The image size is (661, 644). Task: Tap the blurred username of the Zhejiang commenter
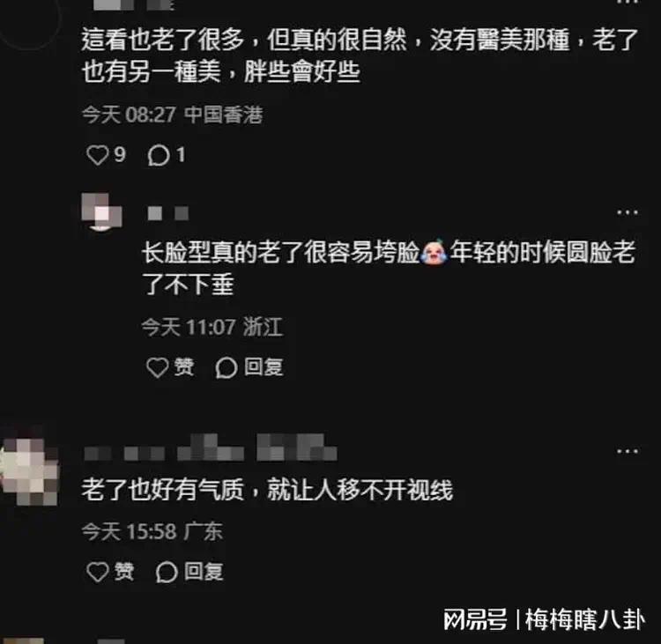pos(167,213)
